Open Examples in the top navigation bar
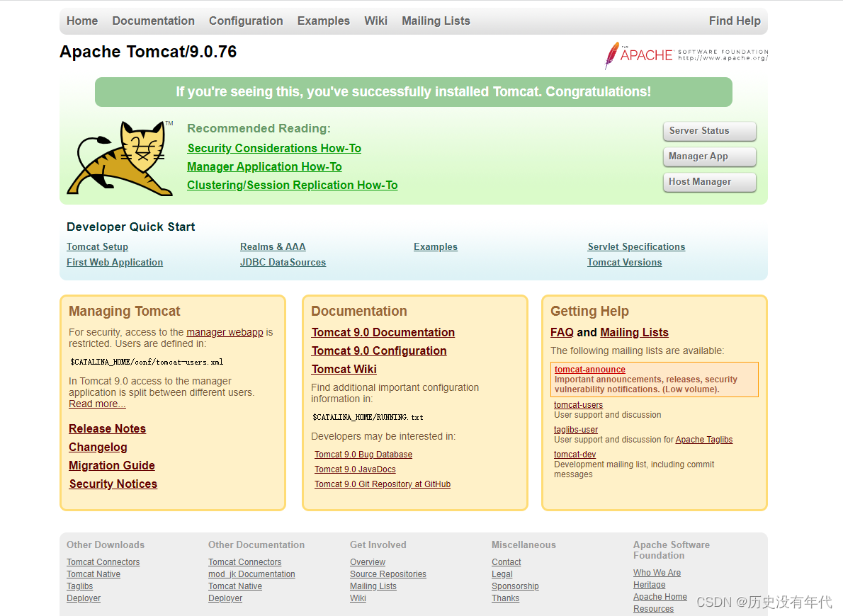This screenshot has height=616, width=843. (x=324, y=21)
